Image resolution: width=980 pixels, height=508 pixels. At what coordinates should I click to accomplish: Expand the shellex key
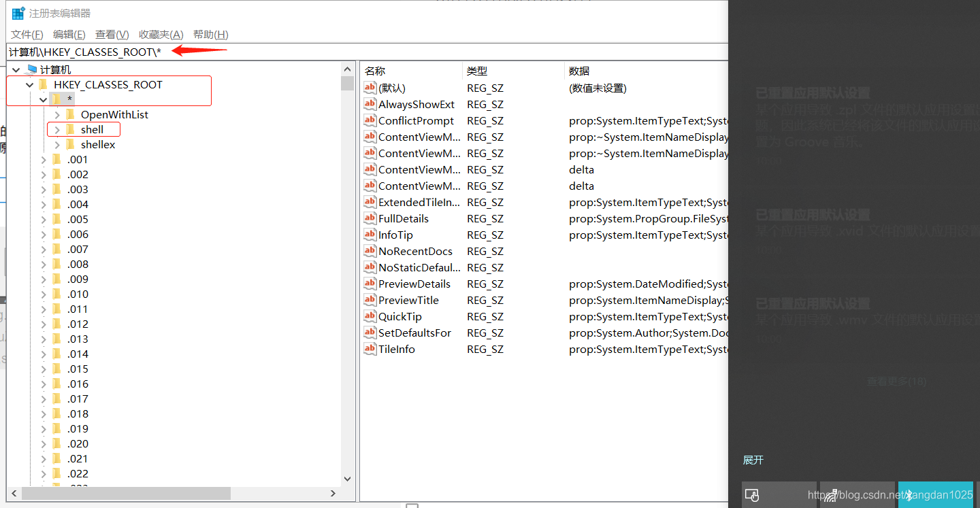pos(57,144)
